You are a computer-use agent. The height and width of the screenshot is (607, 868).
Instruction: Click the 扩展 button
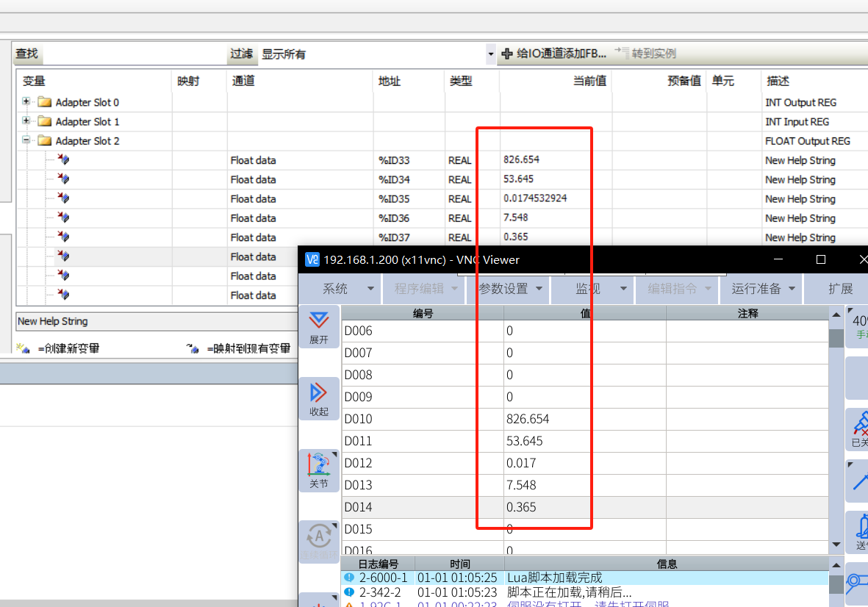(840, 289)
